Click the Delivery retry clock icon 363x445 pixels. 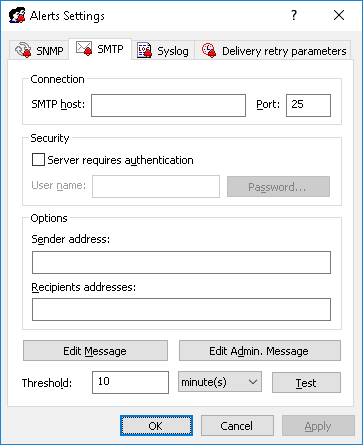tap(209, 50)
